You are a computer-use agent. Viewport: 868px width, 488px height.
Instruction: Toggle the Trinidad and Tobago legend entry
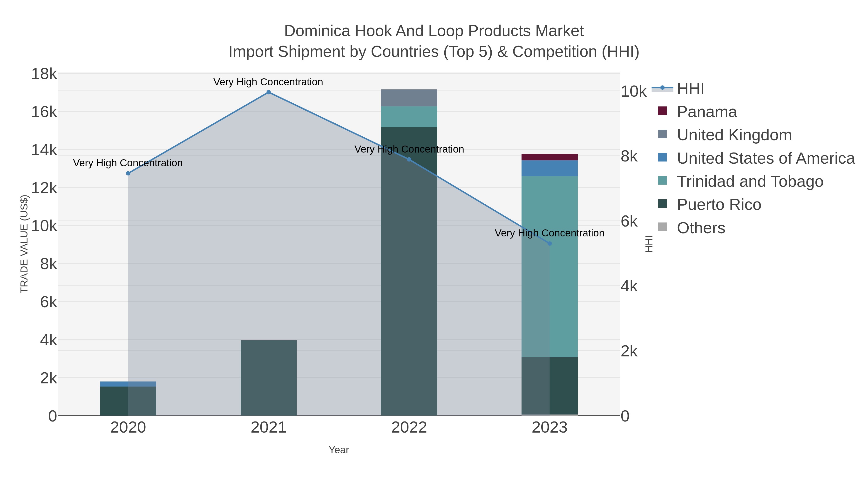pos(741,181)
